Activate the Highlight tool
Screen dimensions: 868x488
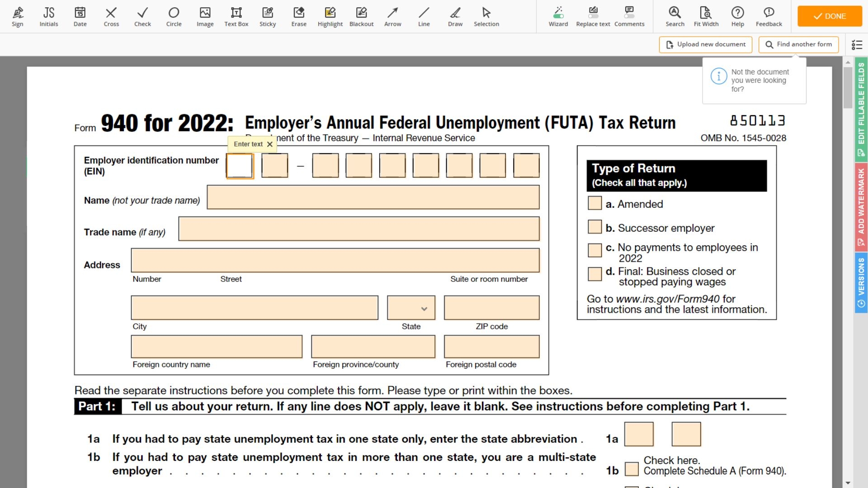pos(330,16)
